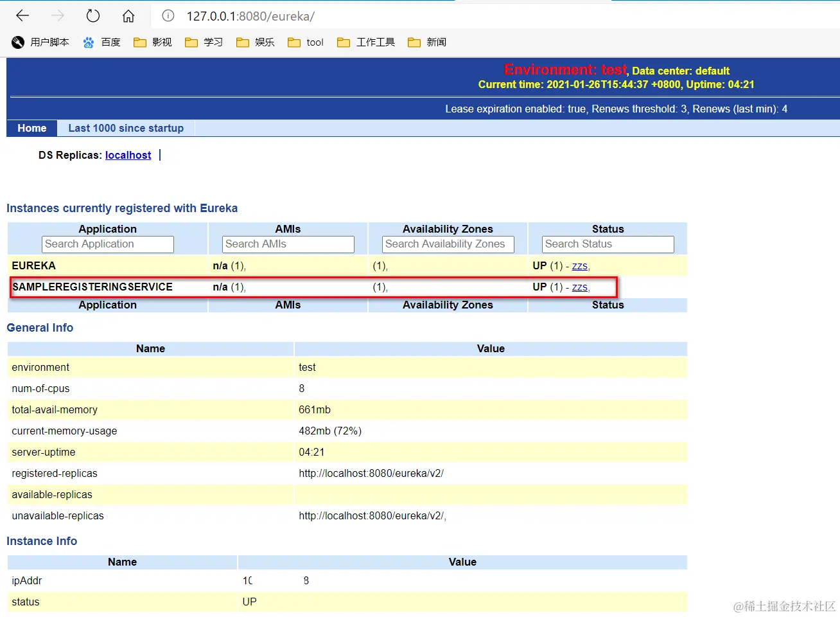Sort by the top Application column header
The image size is (840, 617).
(x=108, y=229)
